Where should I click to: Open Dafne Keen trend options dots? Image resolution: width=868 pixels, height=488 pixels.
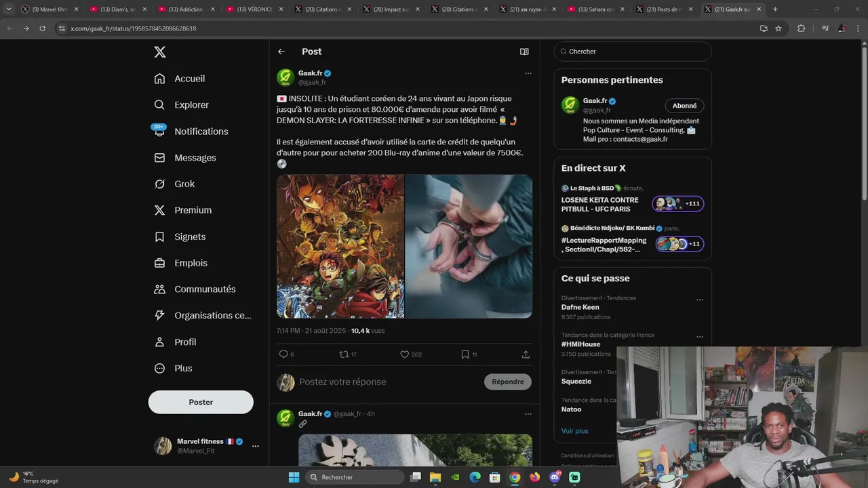pos(700,300)
